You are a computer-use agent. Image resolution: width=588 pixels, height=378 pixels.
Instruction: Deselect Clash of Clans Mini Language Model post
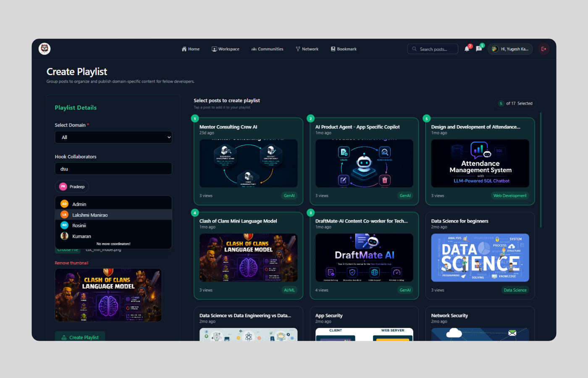tap(248, 256)
